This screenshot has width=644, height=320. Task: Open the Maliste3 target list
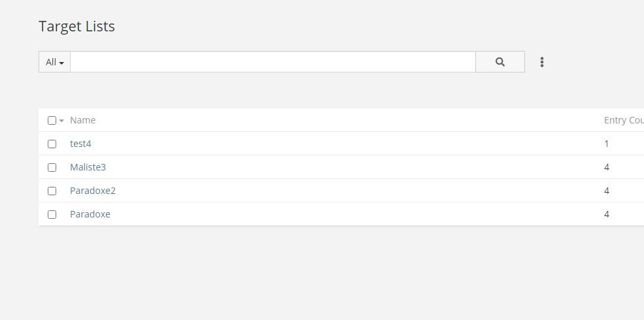88,167
